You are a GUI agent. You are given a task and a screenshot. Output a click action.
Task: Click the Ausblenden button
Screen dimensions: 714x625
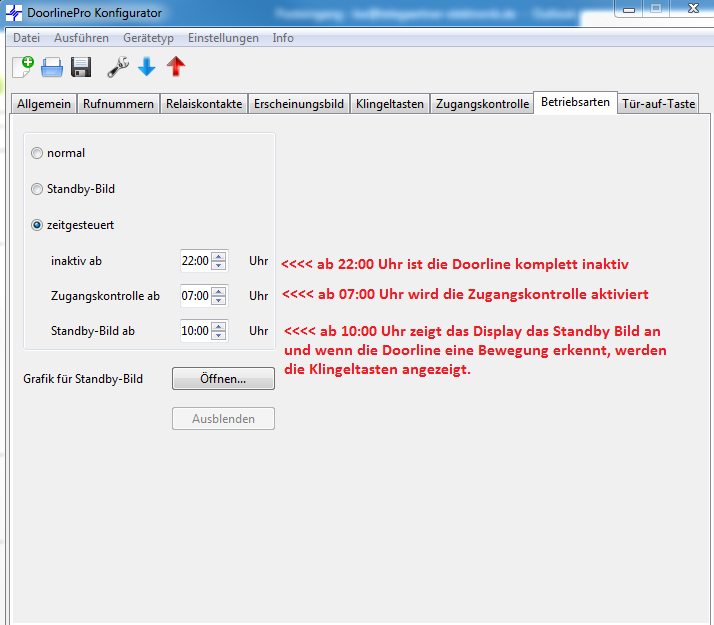(x=223, y=419)
